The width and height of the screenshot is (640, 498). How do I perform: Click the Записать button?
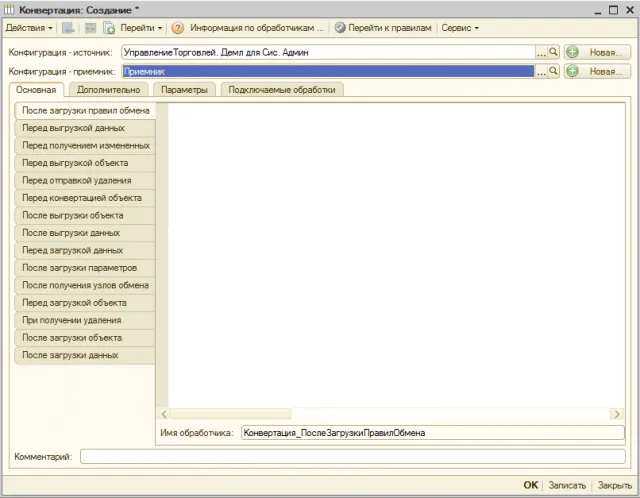(x=567, y=485)
